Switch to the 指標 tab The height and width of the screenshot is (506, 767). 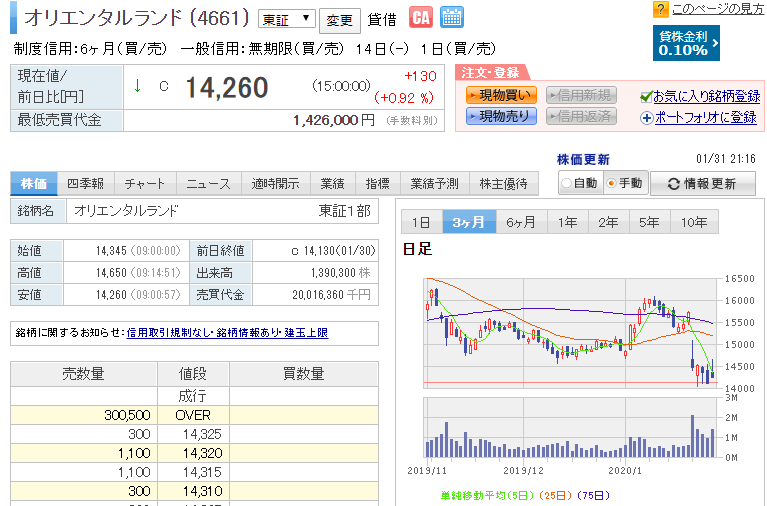point(378,184)
